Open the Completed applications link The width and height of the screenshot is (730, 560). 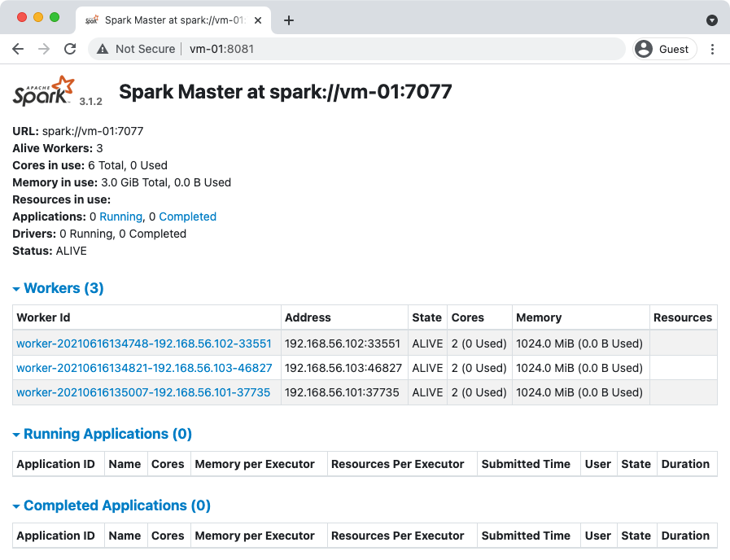(x=187, y=217)
